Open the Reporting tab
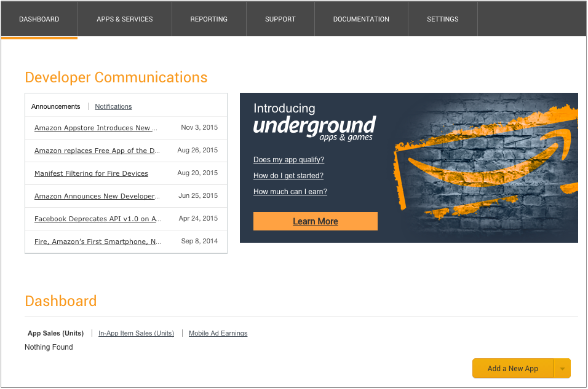The image size is (588, 389). tap(209, 19)
